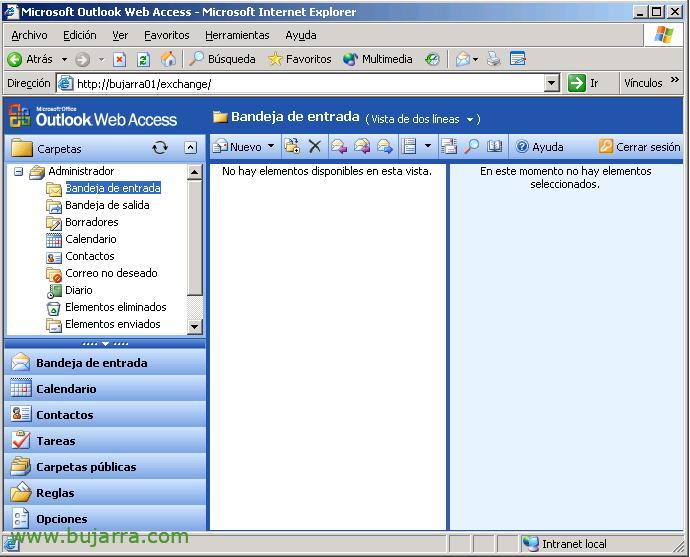The image size is (690, 557).
Task: Click the magnifying glass search icon
Action: 471,147
